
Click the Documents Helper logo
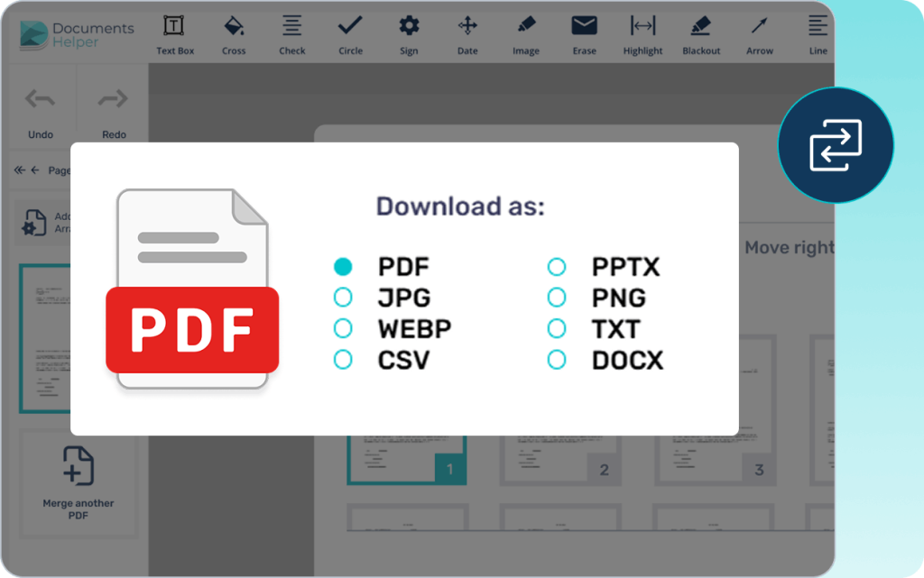point(77,35)
